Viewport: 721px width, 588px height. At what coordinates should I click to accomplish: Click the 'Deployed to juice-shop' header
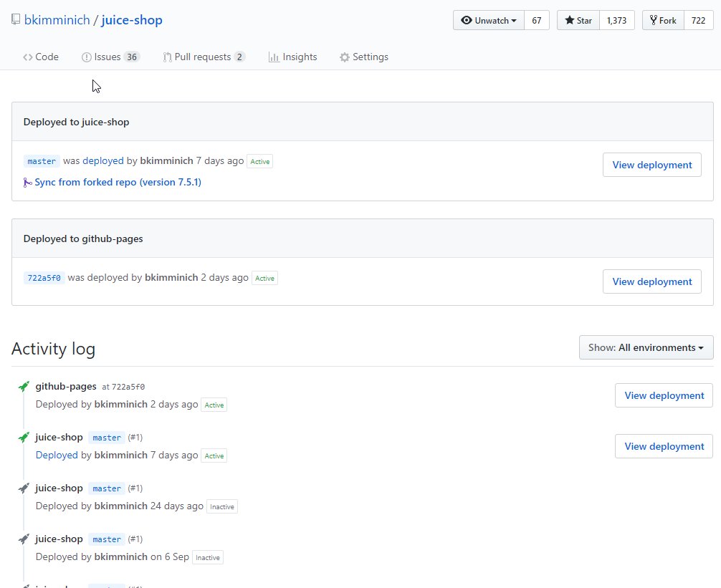click(77, 122)
